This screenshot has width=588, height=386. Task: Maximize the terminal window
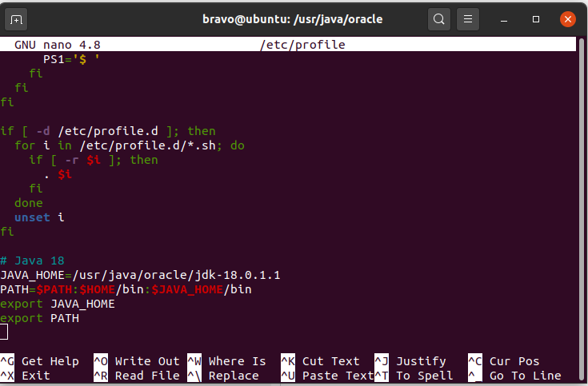(536, 19)
